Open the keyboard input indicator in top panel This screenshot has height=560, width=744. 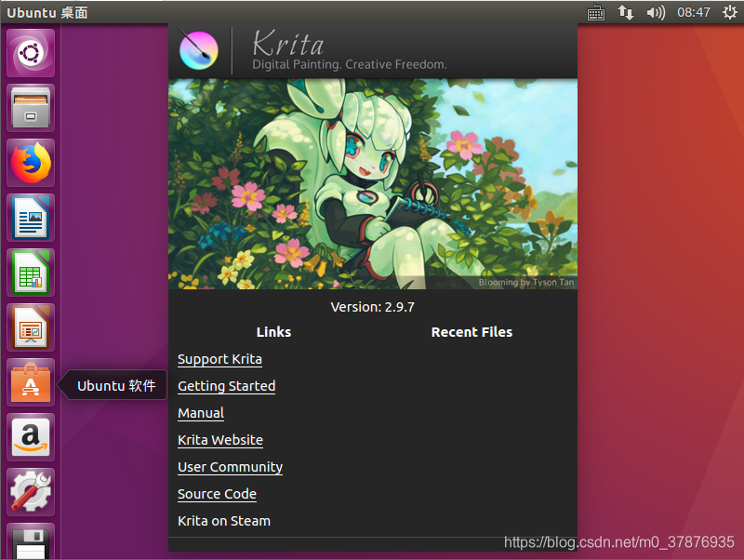point(596,13)
